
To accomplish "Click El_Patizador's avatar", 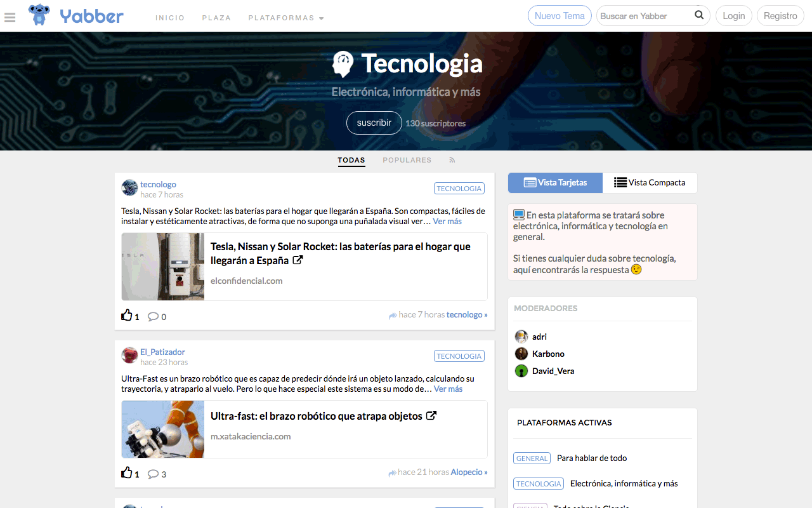I will 129,356.
